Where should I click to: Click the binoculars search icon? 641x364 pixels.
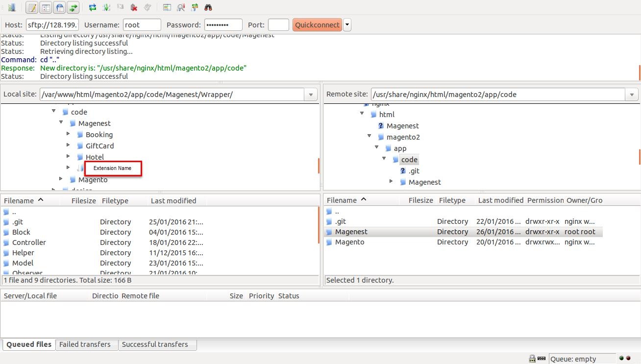(208, 7)
